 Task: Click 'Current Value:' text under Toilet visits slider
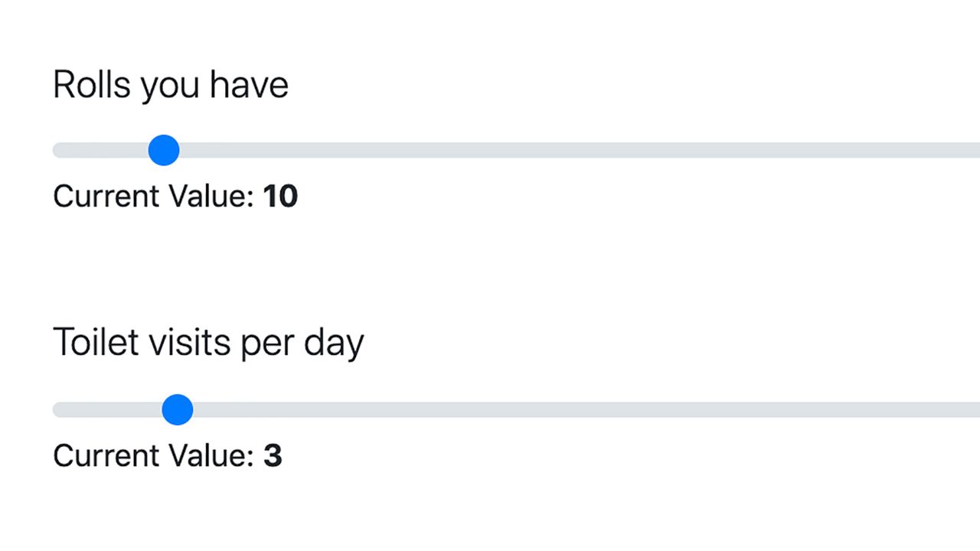153,455
